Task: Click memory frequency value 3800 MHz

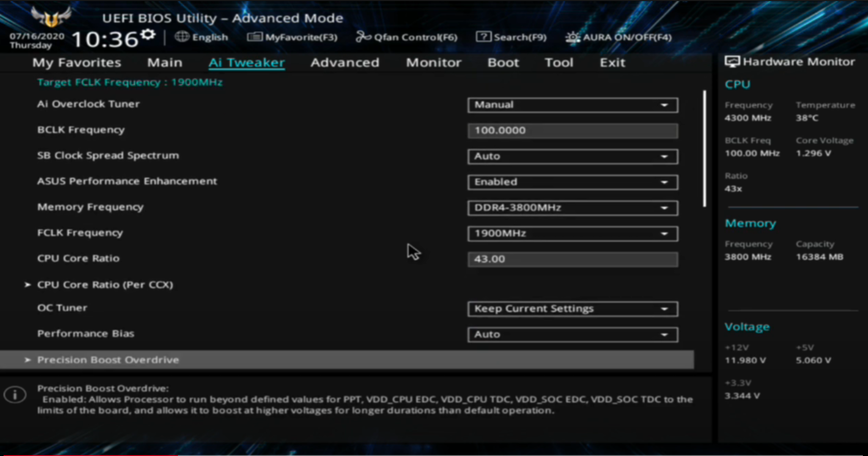Action: click(748, 257)
